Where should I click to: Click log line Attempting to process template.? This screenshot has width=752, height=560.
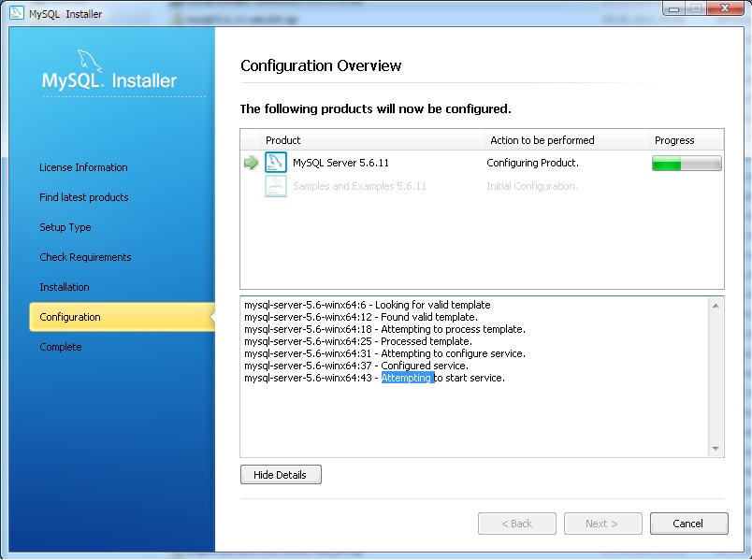[x=384, y=329]
